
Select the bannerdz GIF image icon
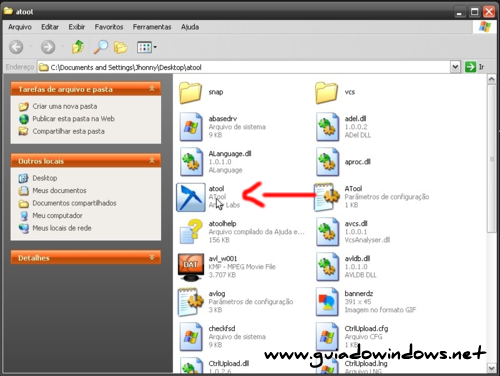tap(327, 302)
